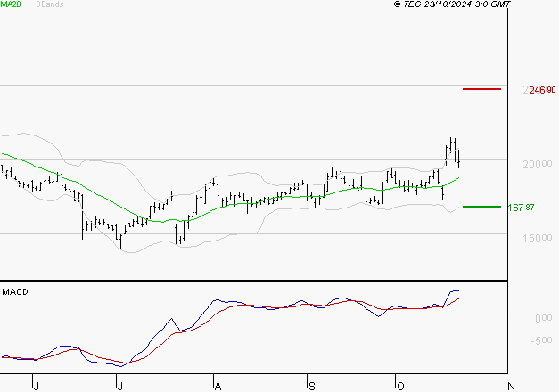Screen dimensions: 559x392
Task: Click the BBands legend label
Action: click(x=49, y=4)
